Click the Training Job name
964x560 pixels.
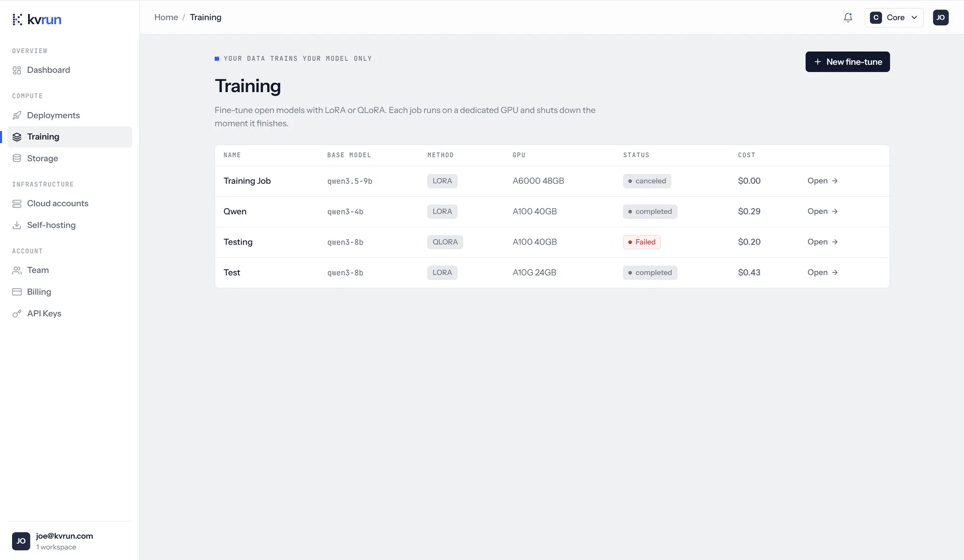point(247,181)
